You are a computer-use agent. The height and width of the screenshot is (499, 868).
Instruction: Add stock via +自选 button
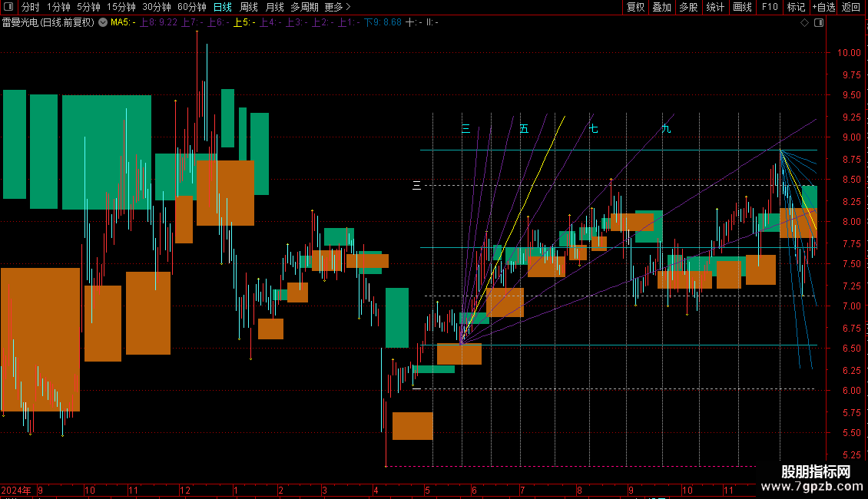pos(823,7)
